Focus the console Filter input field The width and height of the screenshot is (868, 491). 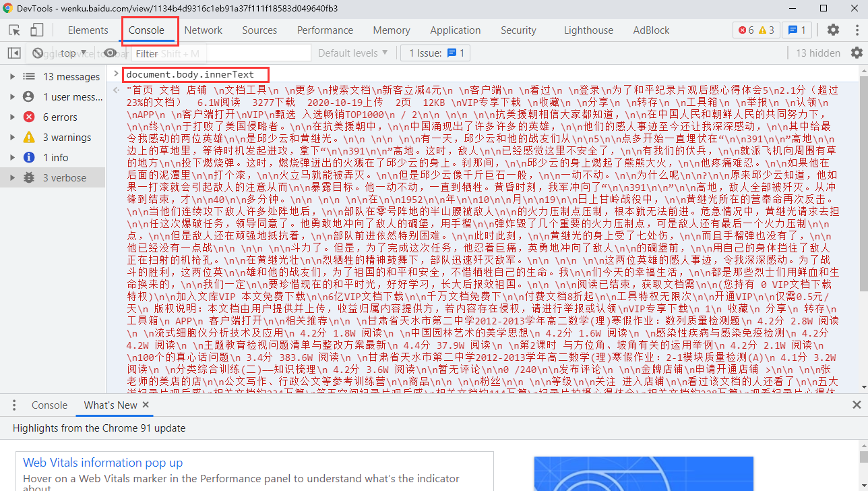click(222, 53)
